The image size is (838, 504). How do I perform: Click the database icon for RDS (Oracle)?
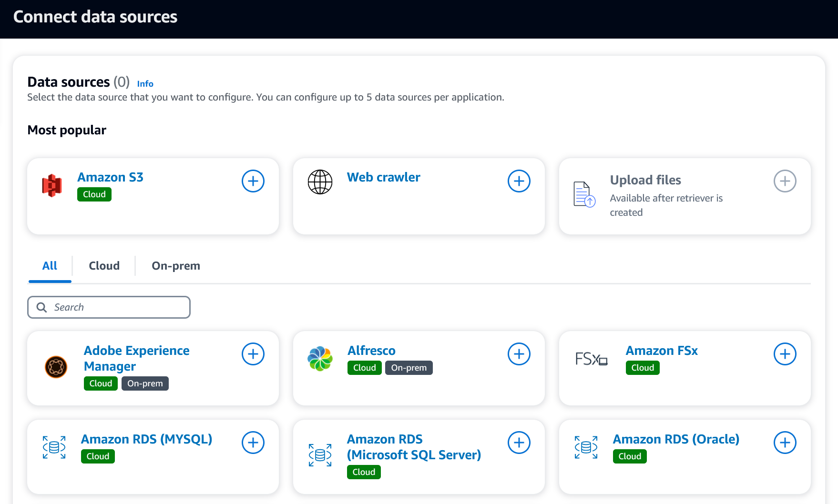[586, 447]
